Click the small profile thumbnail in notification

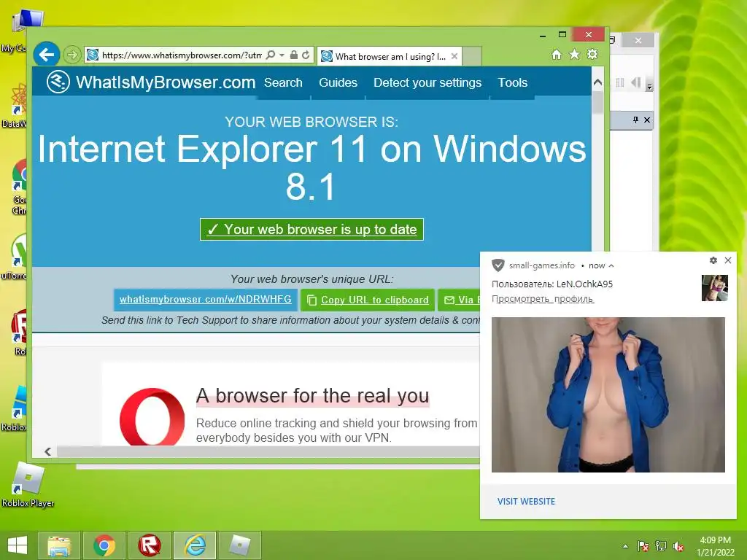pos(715,287)
